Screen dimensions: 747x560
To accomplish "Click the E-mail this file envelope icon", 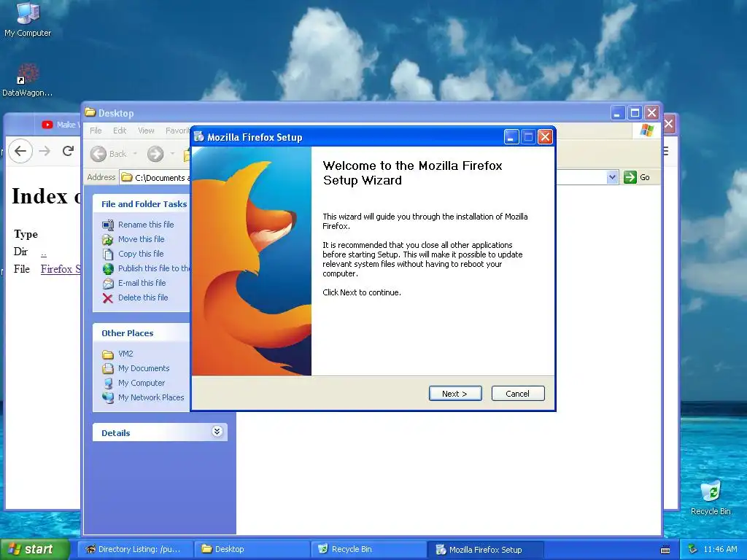I will 108,284.
